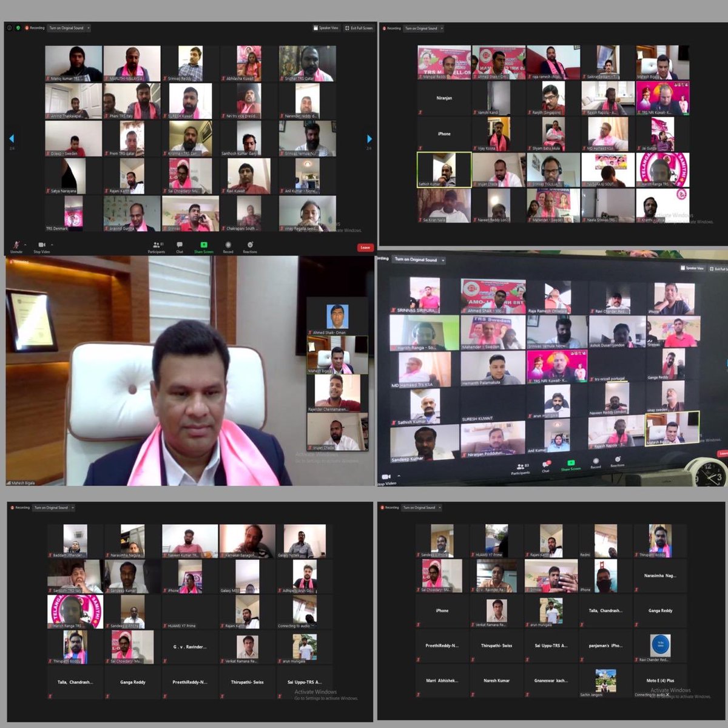Select Marri Abhishek... tile

coord(442,681)
